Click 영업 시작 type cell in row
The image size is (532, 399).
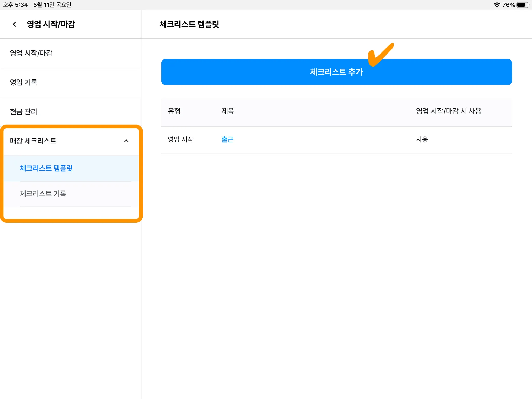181,139
